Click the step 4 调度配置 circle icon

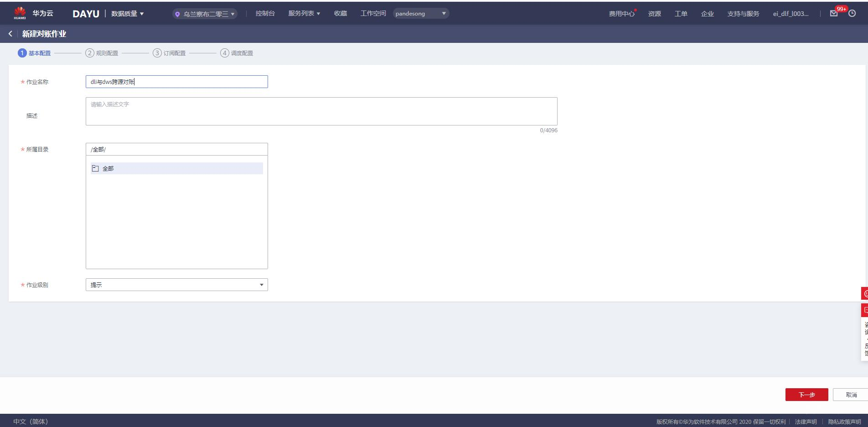click(x=224, y=53)
